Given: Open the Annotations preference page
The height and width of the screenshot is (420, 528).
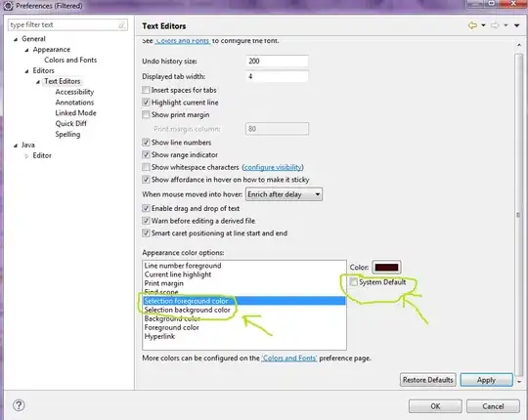Looking at the screenshot, I should click(x=74, y=103).
